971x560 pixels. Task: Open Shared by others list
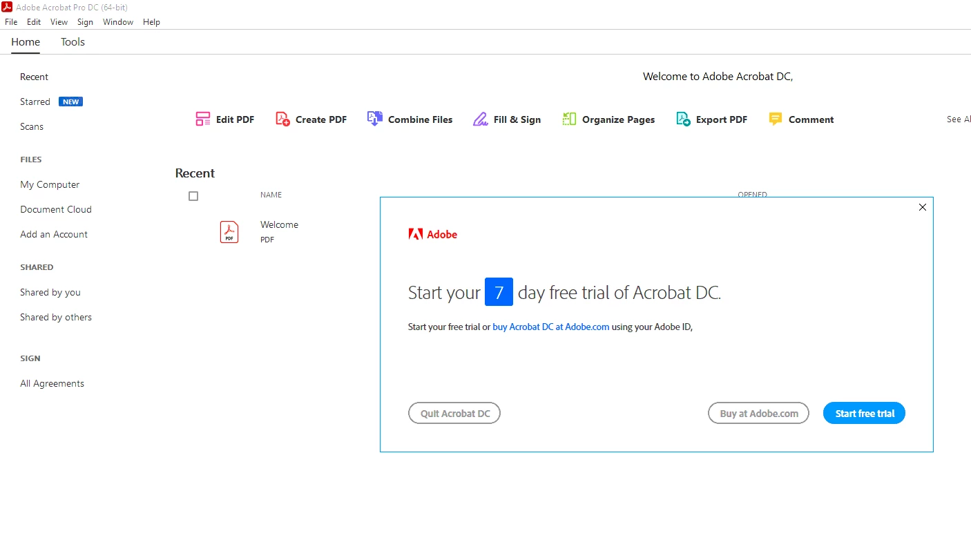56,317
